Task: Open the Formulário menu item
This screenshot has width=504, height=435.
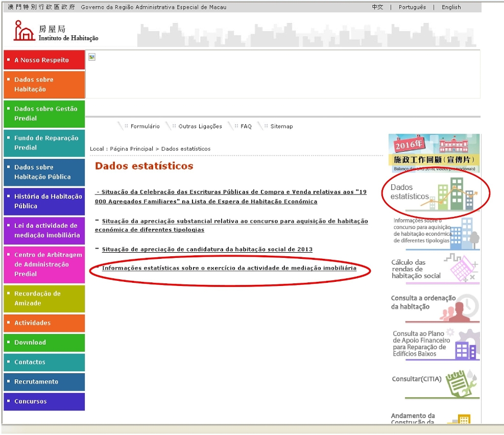Action: coord(145,127)
